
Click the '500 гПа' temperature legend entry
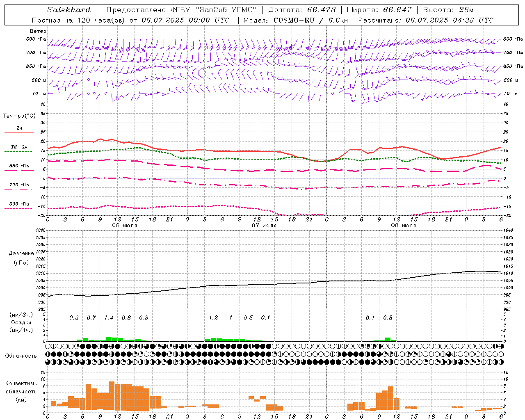click(19, 204)
